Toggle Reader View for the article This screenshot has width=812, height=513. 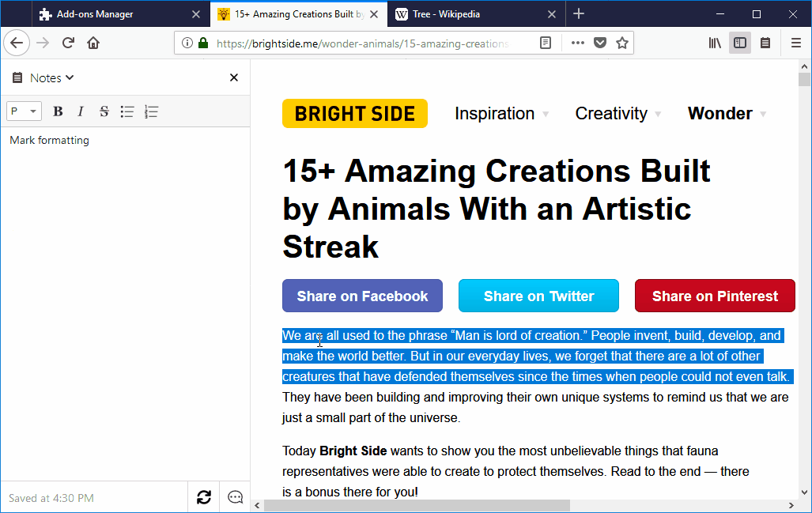click(545, 43)
